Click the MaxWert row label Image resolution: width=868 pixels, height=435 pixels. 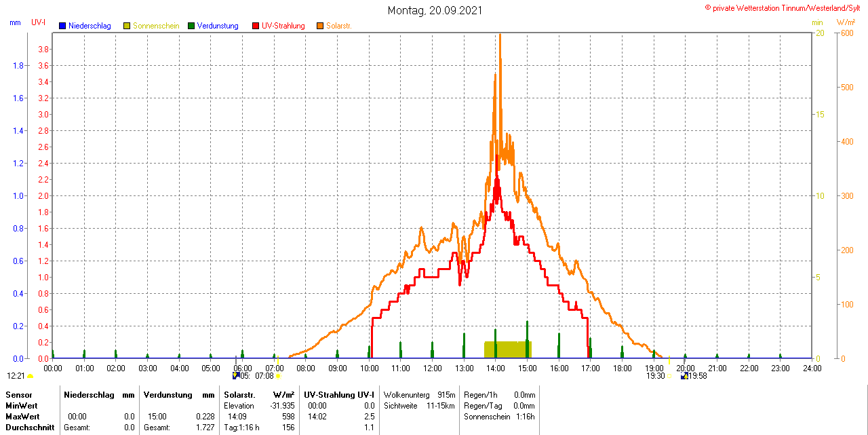click(22, 417)
